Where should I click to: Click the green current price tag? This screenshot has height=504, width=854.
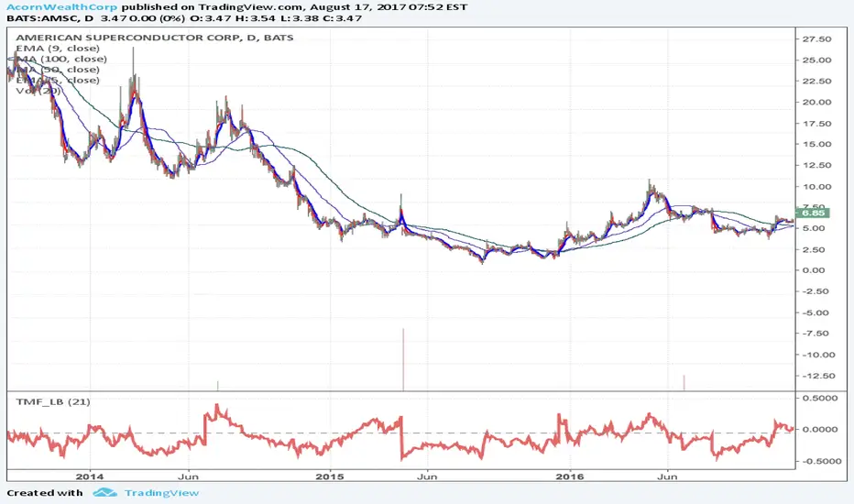click(x=813, y=213)
